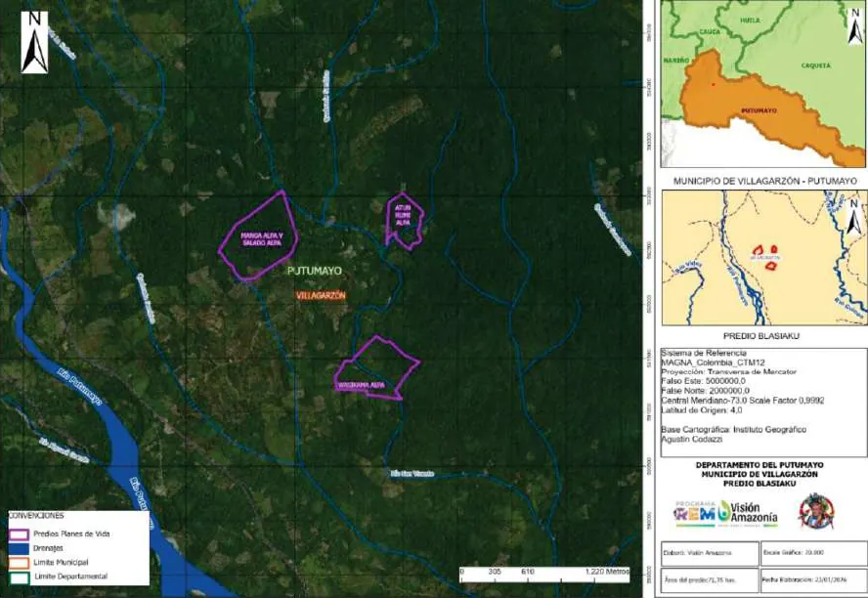Click the 'Elaboró: Visión Amazonía' cell

click(x=710, y=553)
